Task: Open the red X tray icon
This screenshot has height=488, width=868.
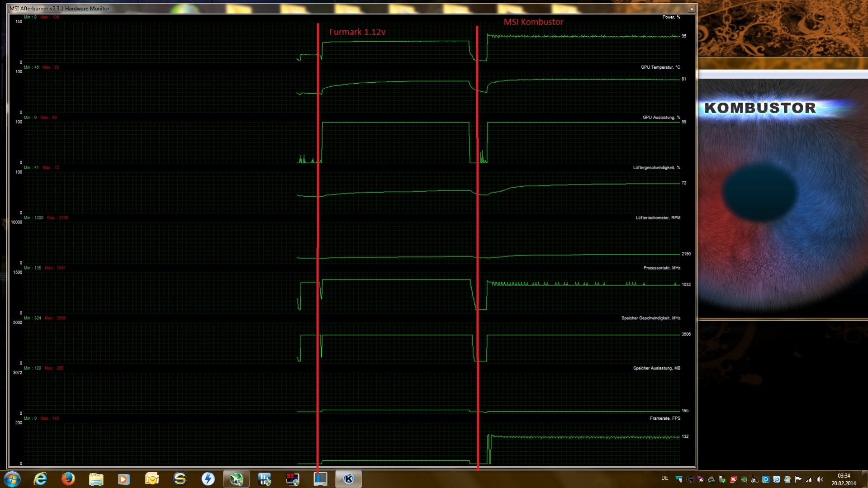Action: [733, 479]
